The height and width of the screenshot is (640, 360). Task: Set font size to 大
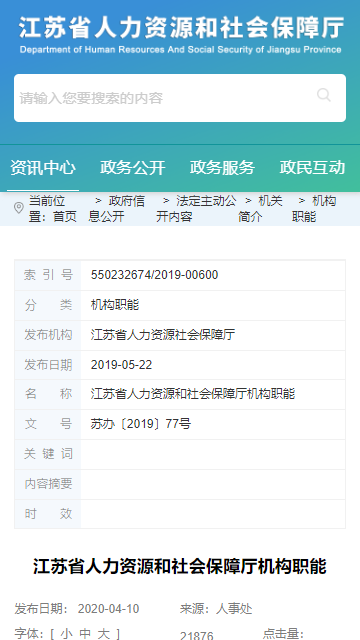pyautogui.click(x=104, y=634)
